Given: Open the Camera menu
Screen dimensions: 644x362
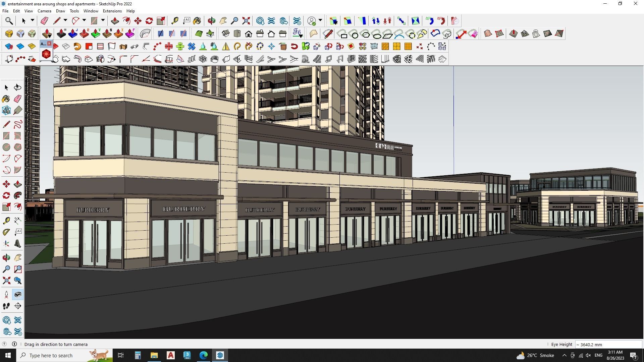Looking at the screenshot, I should pyautogui.click(x=44, y=11).
